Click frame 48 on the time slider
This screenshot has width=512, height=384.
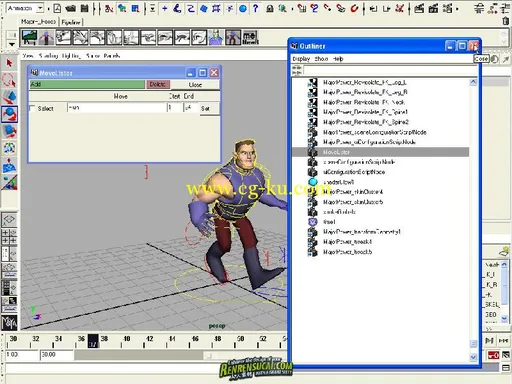click(217, 339)
